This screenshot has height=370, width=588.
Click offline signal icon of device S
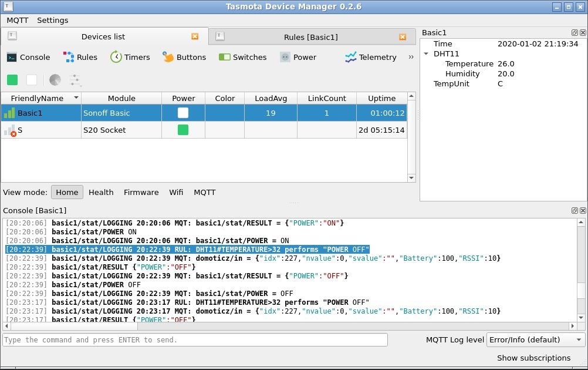[10, 130]
